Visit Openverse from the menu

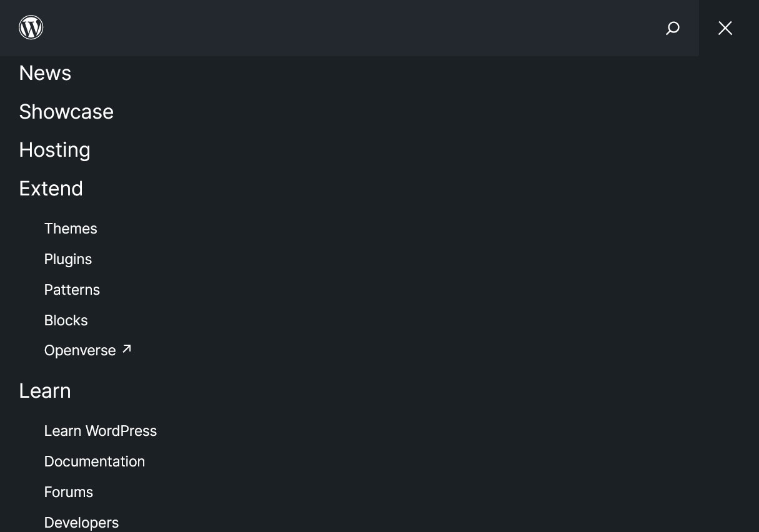pos(80,350)
